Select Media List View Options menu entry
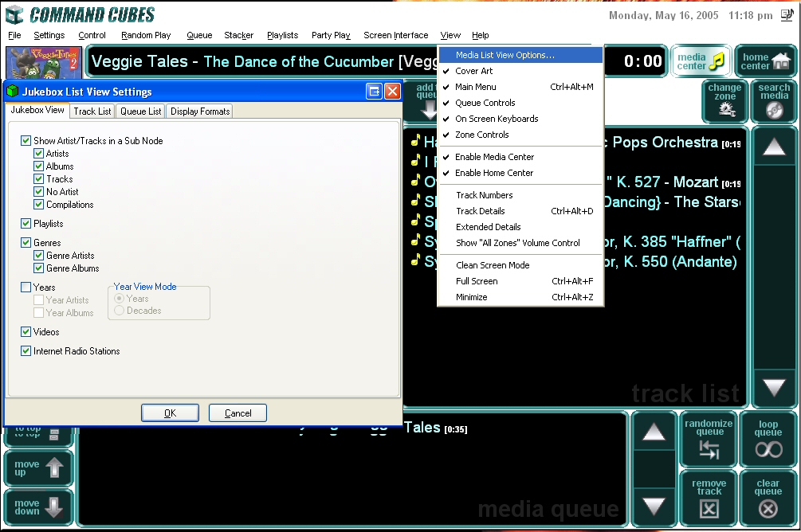 505,55
